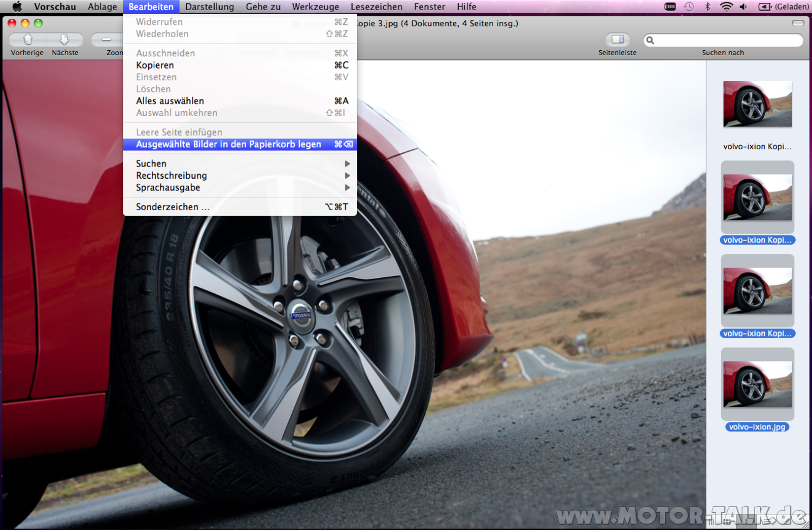
Task: Open the Wi-Fi status menu
Action: click(x=726, y=7)
